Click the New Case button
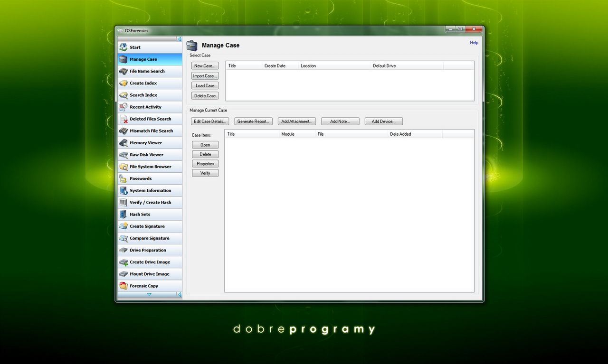The height and width of the screenshot is (364, 608). click(205, 66)
